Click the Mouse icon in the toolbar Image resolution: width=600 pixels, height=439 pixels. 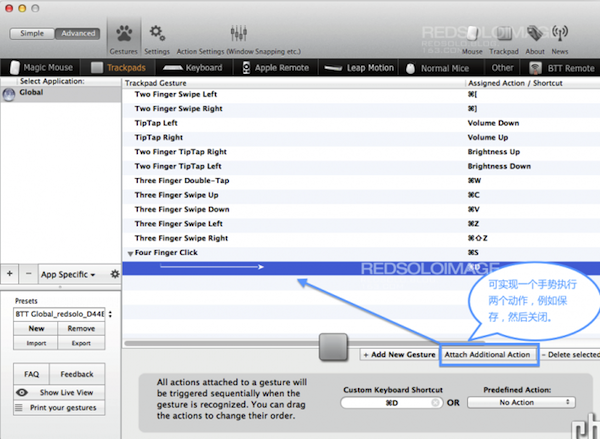(x=472, y=39)
